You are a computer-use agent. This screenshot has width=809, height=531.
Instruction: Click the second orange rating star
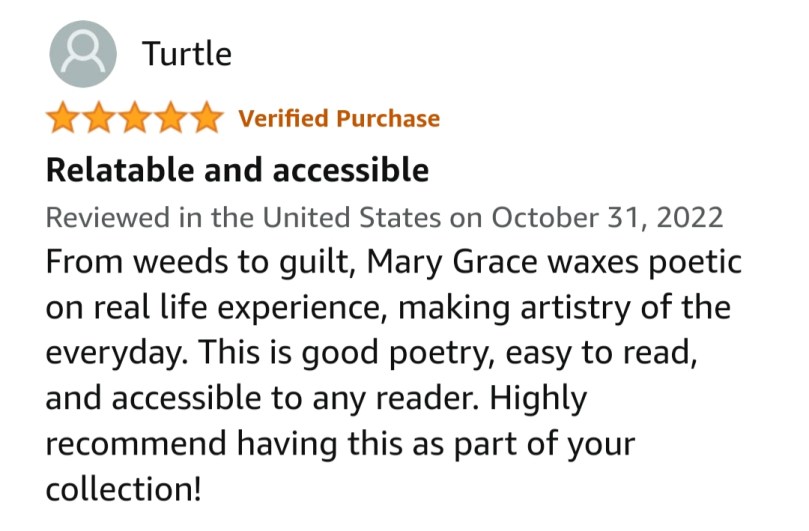point(99,118)
